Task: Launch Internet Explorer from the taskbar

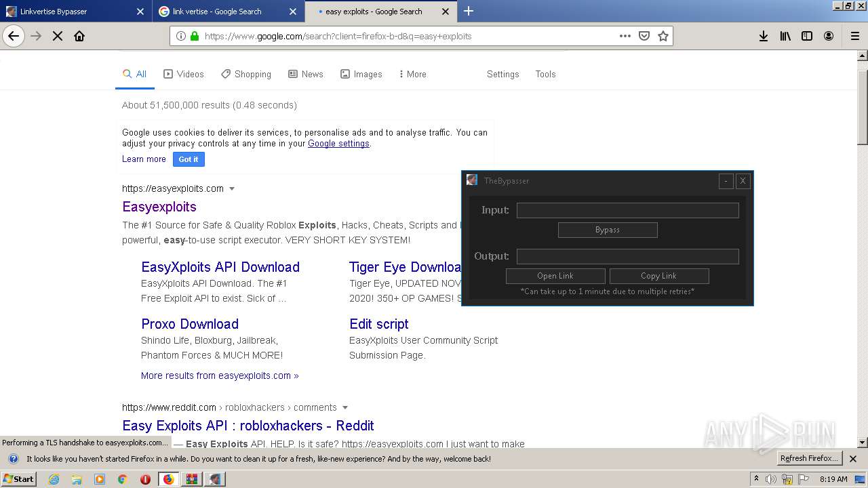Action: pyautogui.click(x=54, y=479)
